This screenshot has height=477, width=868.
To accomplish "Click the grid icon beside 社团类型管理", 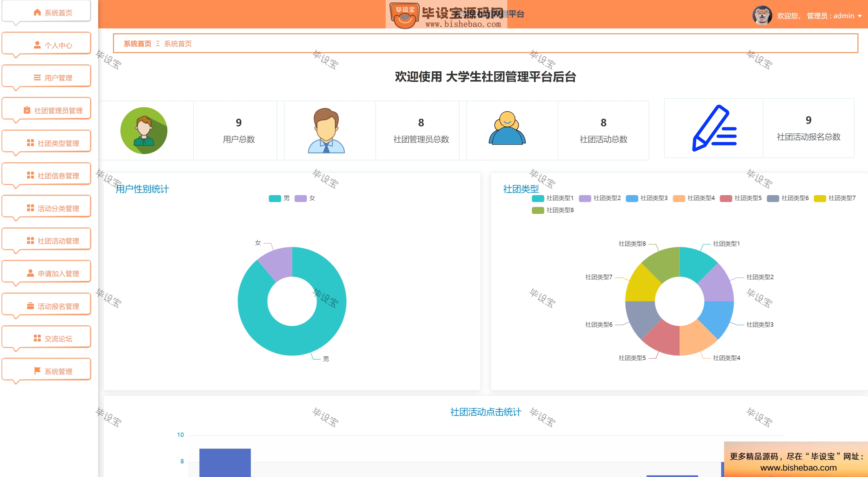I will (x=30, y=143).
